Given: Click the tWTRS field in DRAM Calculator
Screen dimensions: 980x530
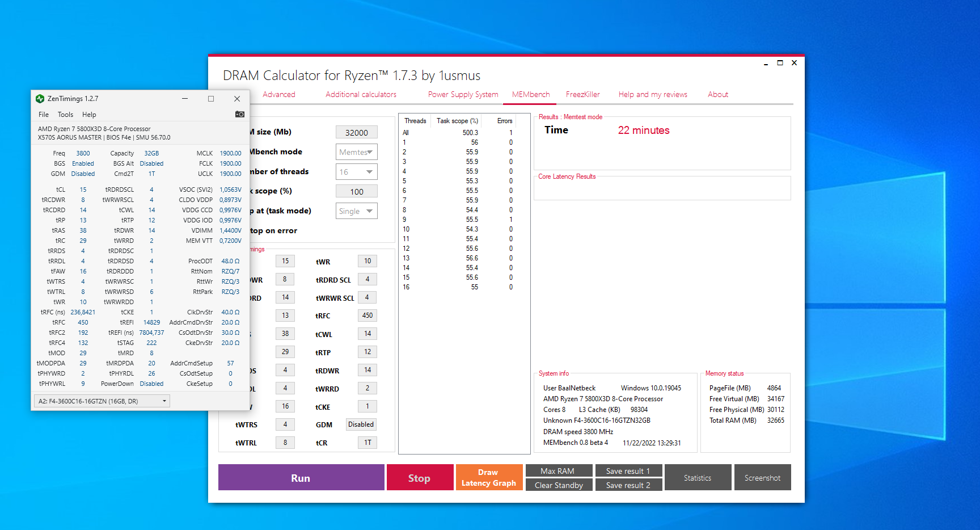Looking at the screenshot, I should [285, 424].
